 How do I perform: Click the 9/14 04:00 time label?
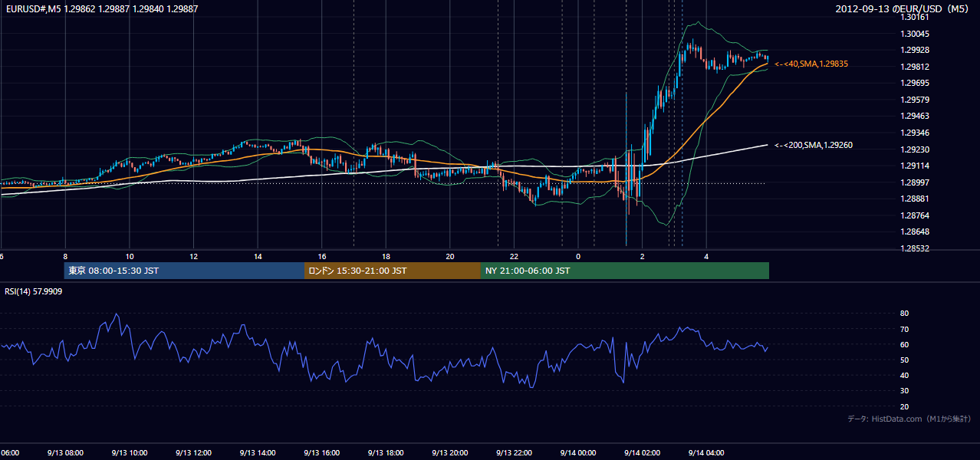(x=706, y=452)
